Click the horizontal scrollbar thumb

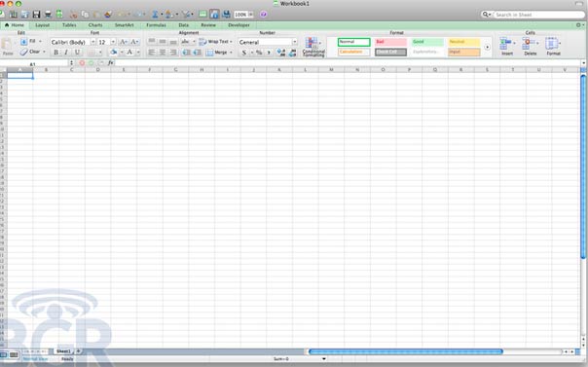pyautogui.click(x=406, y=351)
